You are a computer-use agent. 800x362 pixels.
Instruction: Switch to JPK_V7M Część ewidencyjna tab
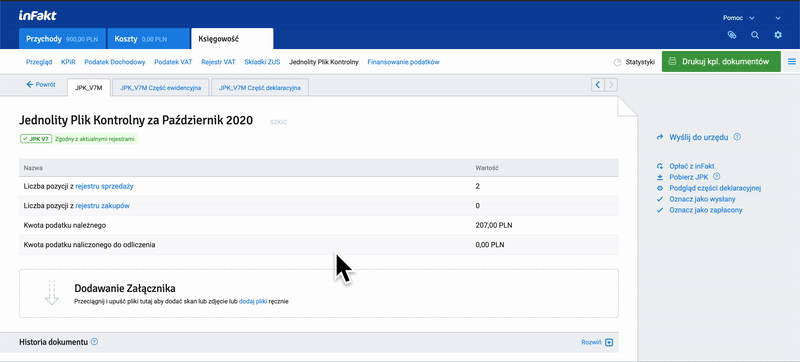(x=157, y=88)
